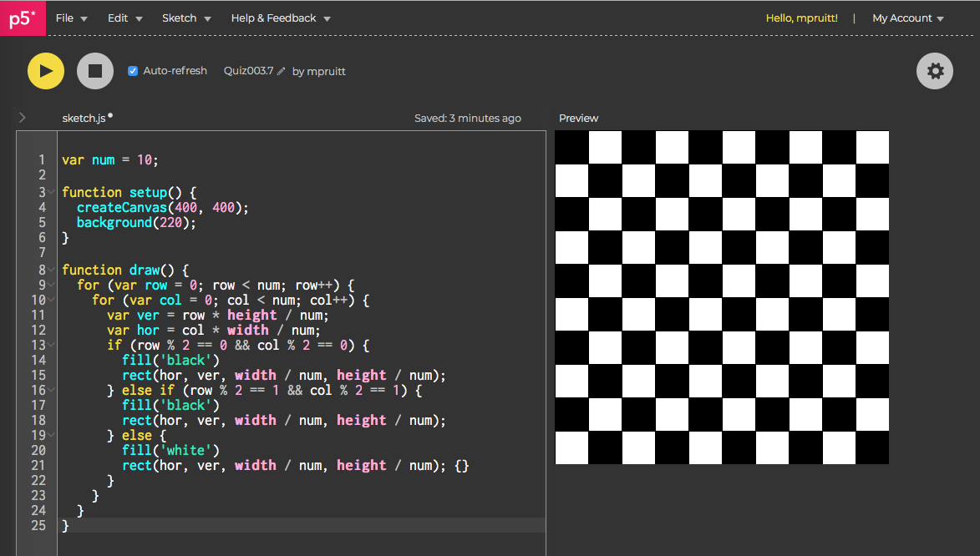The width and height of the screenshot is (980, 556).
Task: Fold the else block at line 19
Action: [x=52, y=435]
